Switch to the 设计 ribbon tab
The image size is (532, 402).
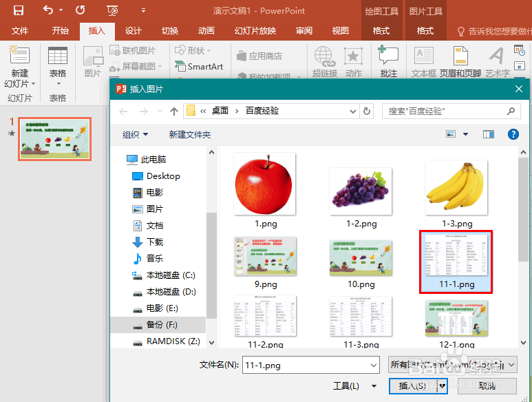tap(133, 31)
